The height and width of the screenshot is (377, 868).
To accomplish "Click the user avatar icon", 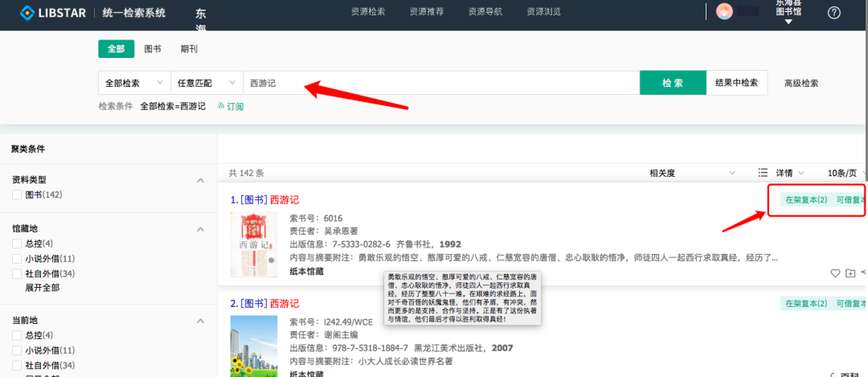I will (724, 11).
